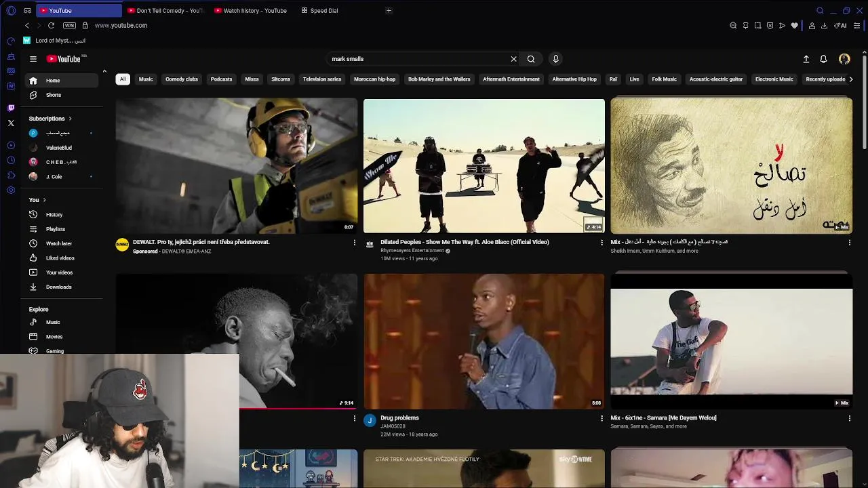Screen dimensions: 868x488
Task: Switch to Don't Tell Comedy tab
Action: point(165,11)
